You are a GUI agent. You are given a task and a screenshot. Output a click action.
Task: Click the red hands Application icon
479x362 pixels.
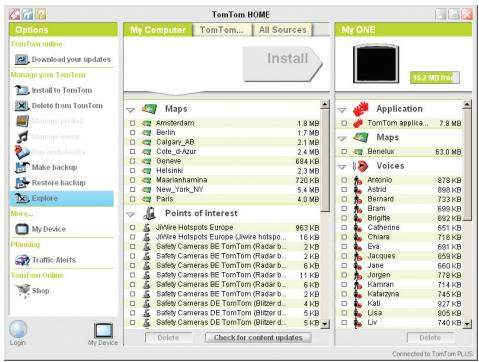click(x=361, y=109)
